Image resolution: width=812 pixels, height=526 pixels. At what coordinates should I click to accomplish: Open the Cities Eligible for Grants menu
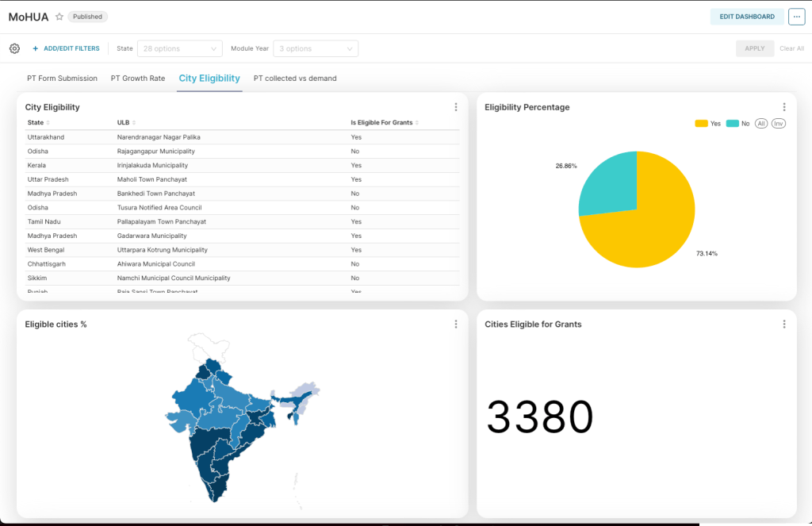(784, 324)
